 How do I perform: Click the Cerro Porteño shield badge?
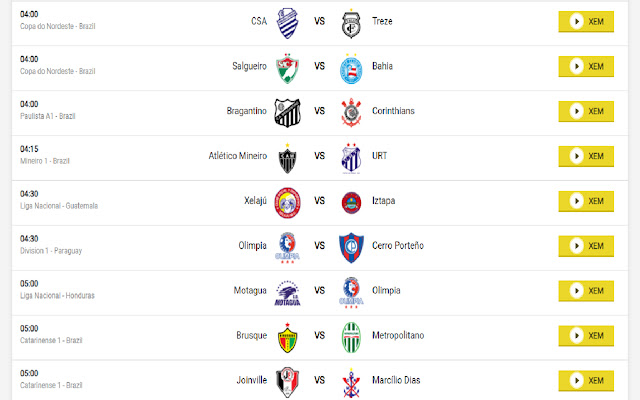coord(351,248)
